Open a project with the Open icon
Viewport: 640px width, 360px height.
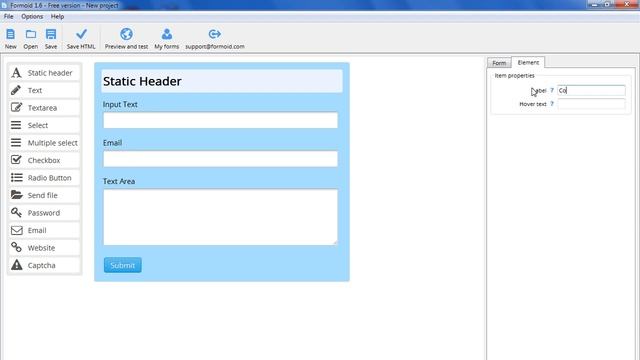pos(31,34)
